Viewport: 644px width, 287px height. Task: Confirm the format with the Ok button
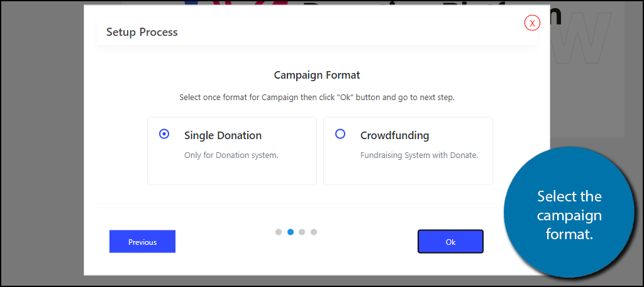coord(450,242)
